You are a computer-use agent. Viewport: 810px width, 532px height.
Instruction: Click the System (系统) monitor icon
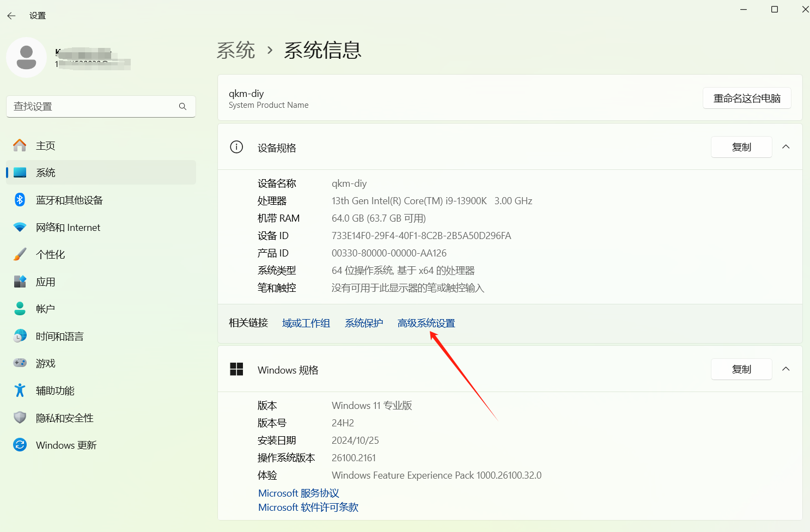[x=20, y=173]
